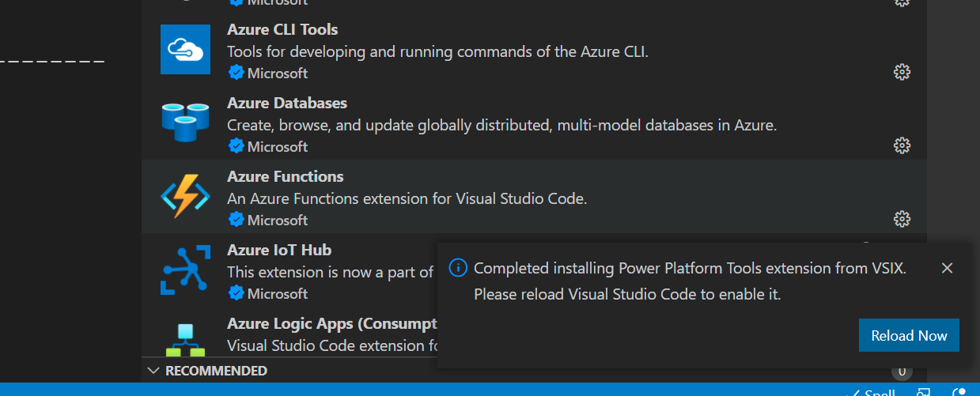
Task: Expand the RECOMMENDED section
Action: [216, 371]
